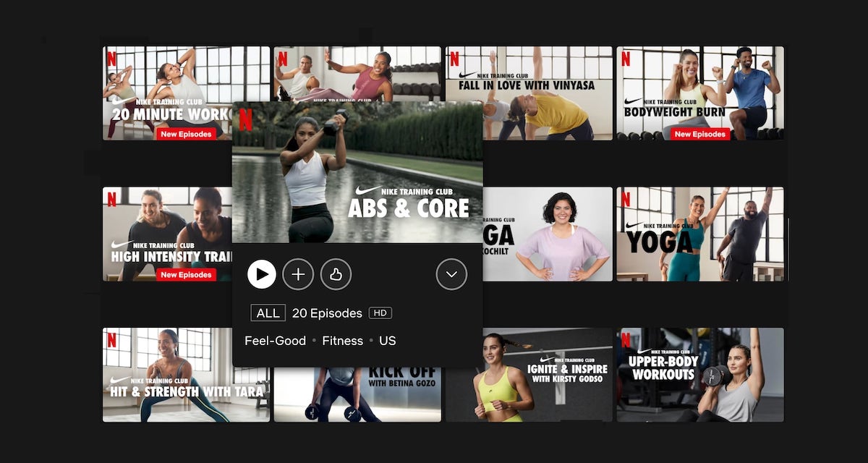Screen dimensions: 868x463
Task: Open the High Intensity Training thumbnail
Action: 167,233
